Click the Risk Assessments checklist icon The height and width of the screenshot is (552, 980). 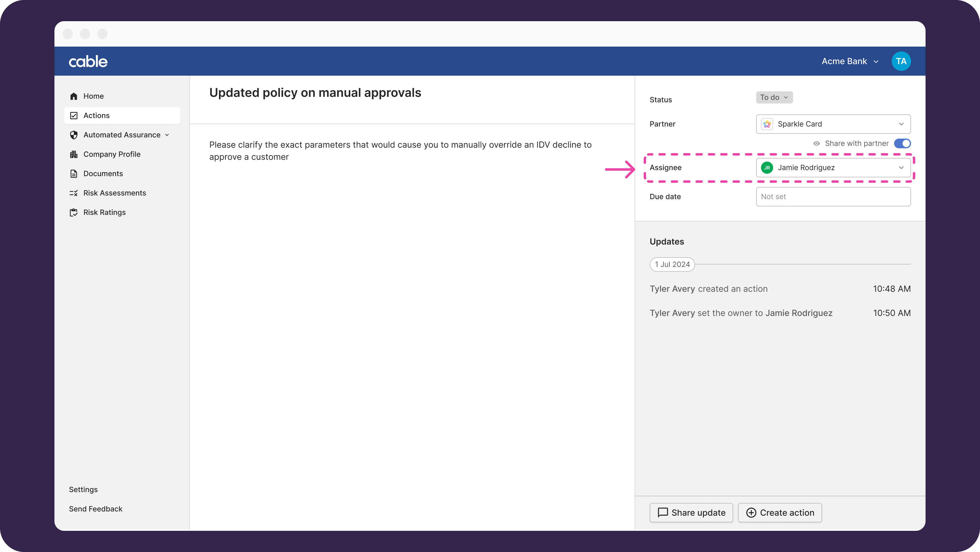coord(74,193)
